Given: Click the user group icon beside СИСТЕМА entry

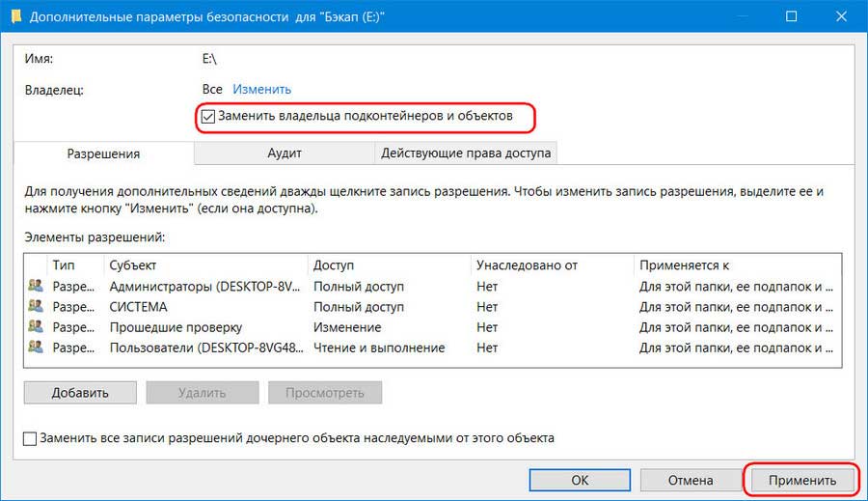Looking at the screenshot, I should click(x=37, y=307).
